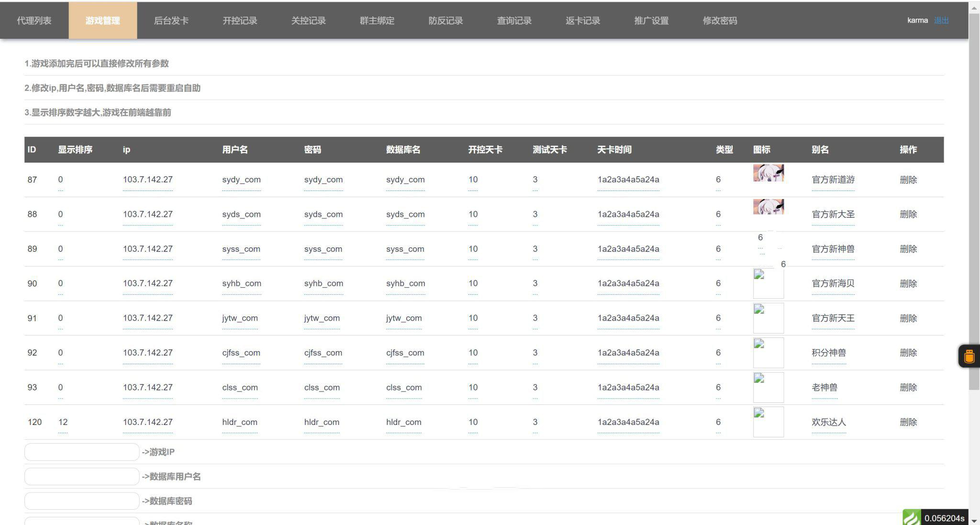980x525 pixels.
Task: Switch to the 后台发卡 tab
Action: [171, 21]
